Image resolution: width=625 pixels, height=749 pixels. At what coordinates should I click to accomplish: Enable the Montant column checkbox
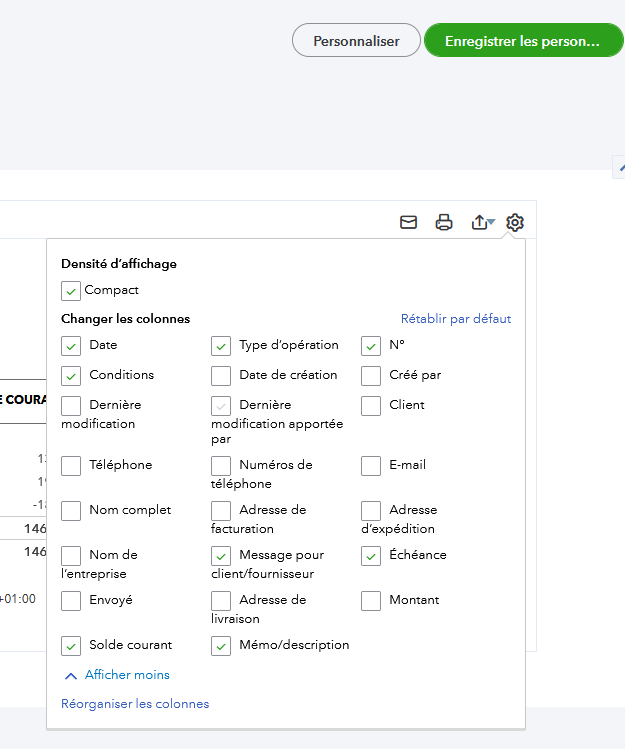coord(371,601)
